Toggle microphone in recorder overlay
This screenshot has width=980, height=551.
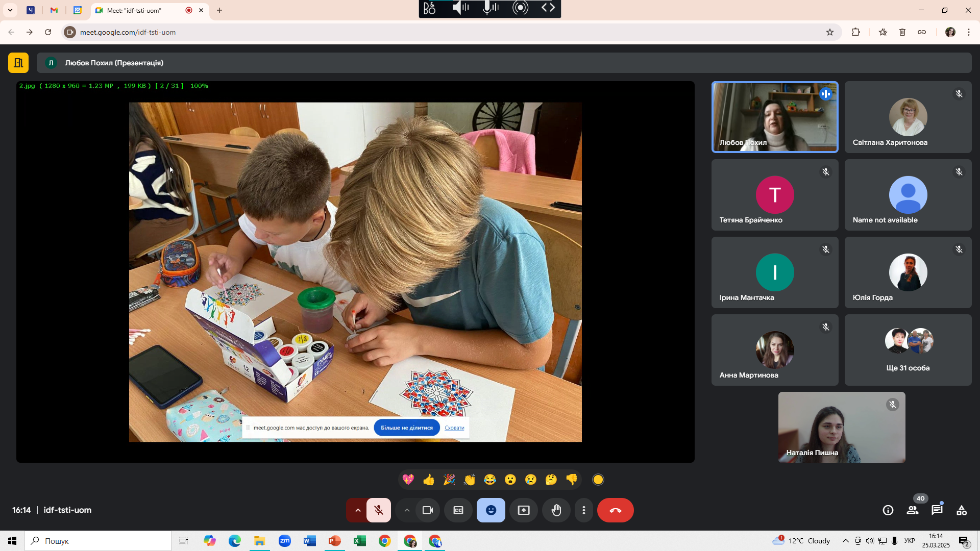pos(491,8)
